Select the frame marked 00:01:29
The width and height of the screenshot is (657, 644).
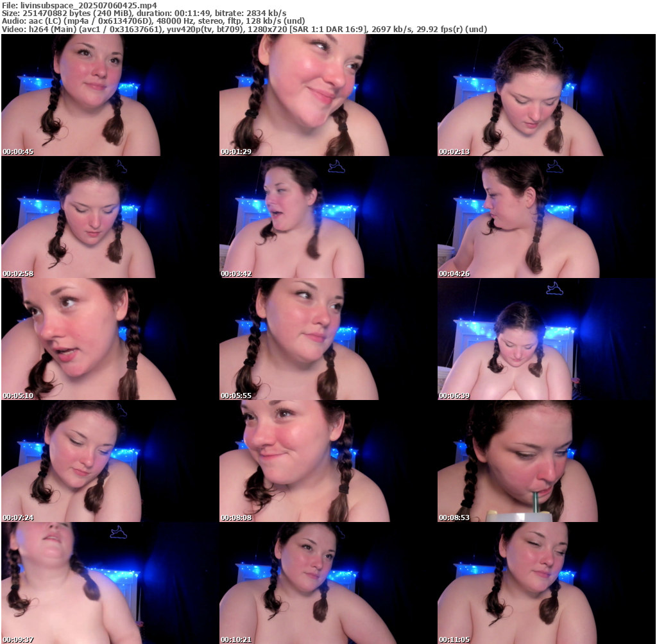[328, 95]
